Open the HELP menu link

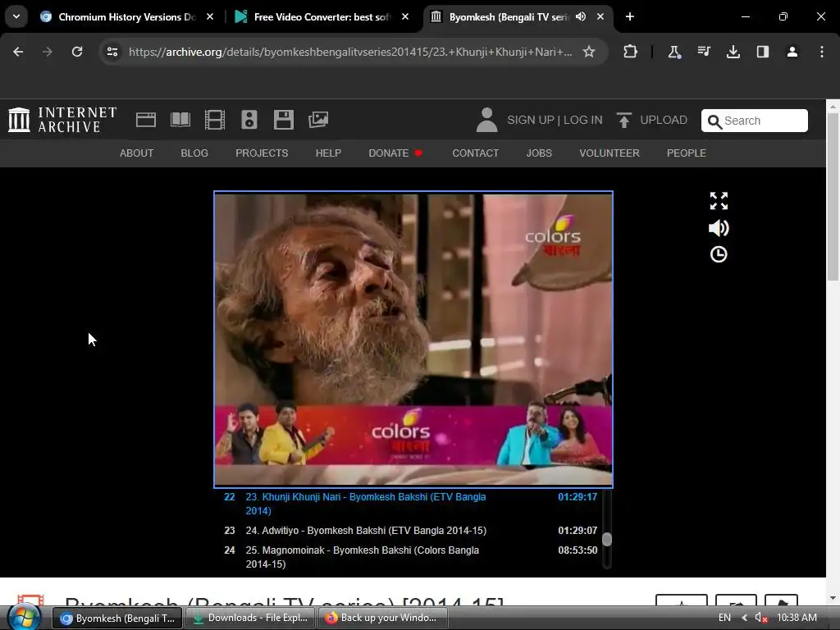(328, 153)
